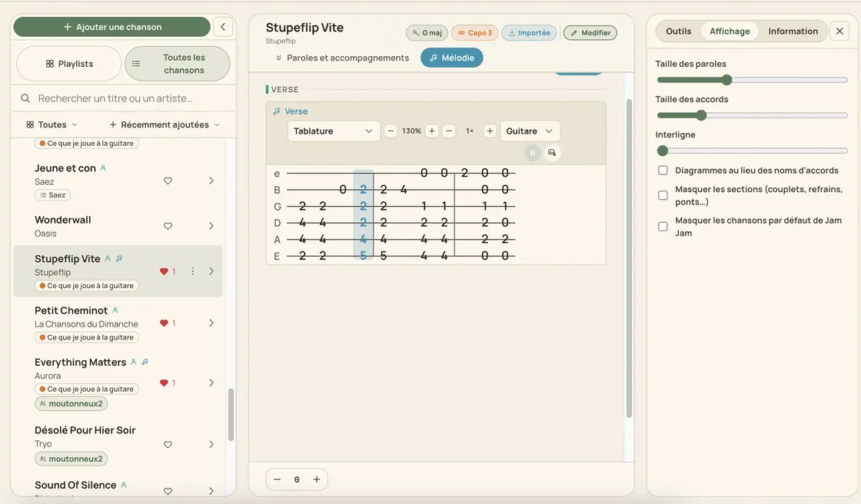Click the Importée badge
Screen dimensions: 861x504
click(530, 33)
